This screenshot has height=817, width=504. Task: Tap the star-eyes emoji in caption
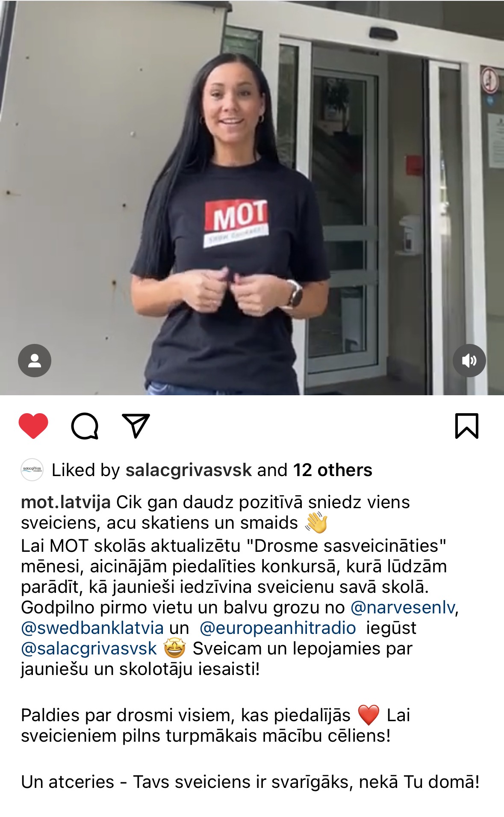pyautogui.click(x=175, y=648)
